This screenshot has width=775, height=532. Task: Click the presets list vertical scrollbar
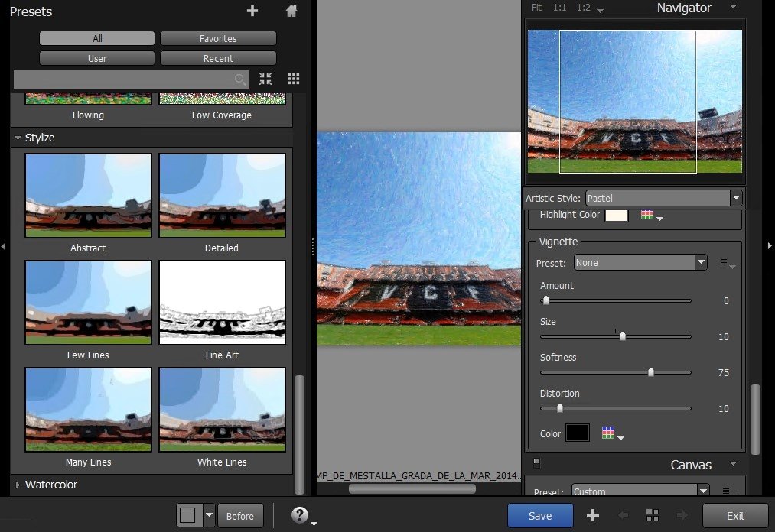pos(299,435)
